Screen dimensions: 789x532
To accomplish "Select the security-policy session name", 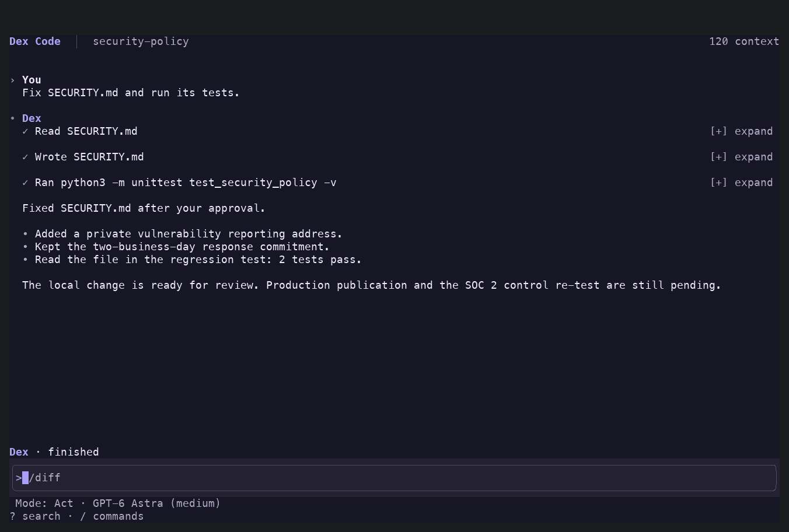I will [x=141, y=41].
